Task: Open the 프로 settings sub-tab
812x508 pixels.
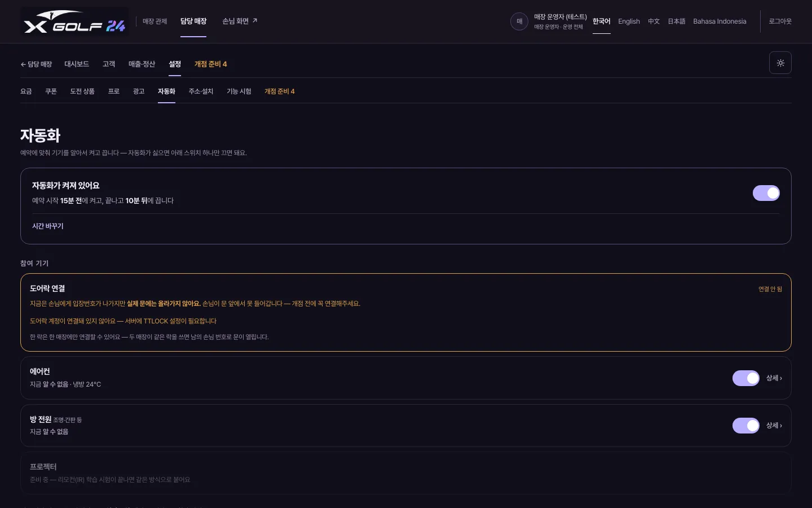Action: click(114, 91)
